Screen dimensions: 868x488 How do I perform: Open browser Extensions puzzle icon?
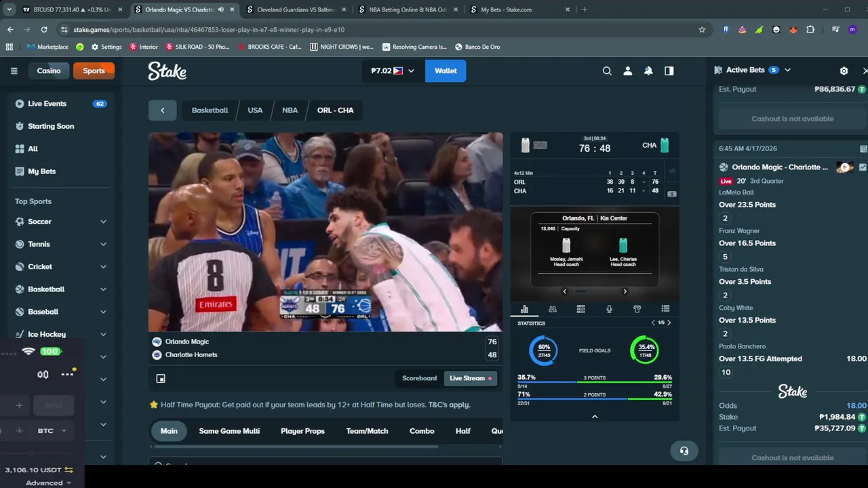click(810, 30)
